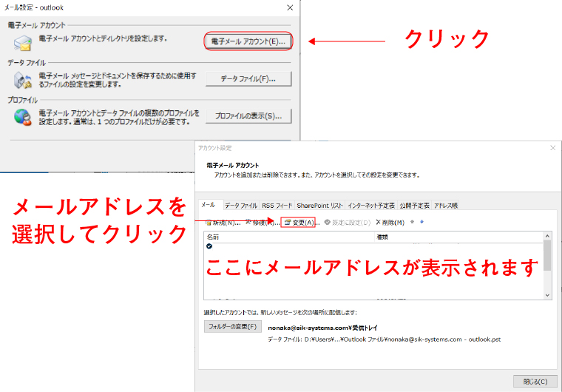Screen dimensions: 562x392
Task: Open データ ファイル(F)... button
Action: point(248,79)
